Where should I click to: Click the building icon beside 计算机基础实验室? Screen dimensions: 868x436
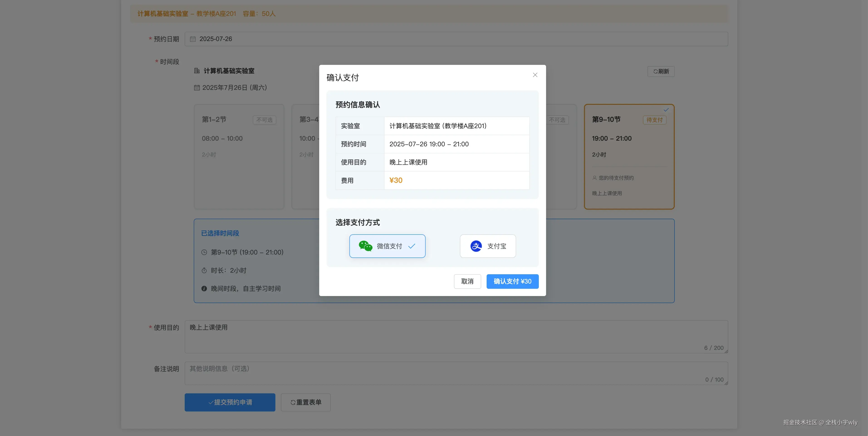[197, 71]
